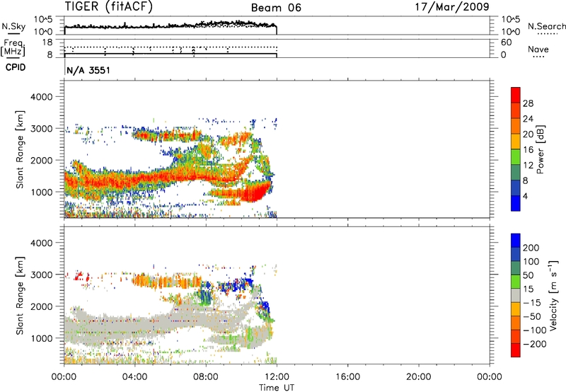566x392 pixels.
Task: Click the N.Search dotted legend entry
Action: (546, 26)
